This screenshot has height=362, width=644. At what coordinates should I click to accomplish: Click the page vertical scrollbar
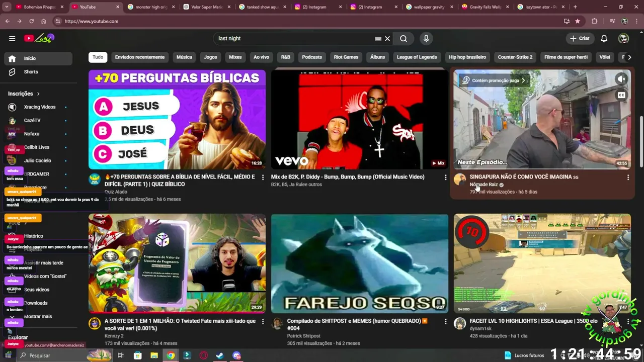click(640, 141)
